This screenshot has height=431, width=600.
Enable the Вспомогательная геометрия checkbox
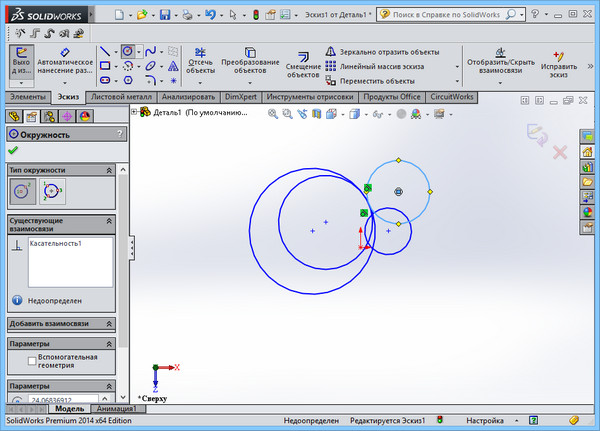tap(33, 359)
